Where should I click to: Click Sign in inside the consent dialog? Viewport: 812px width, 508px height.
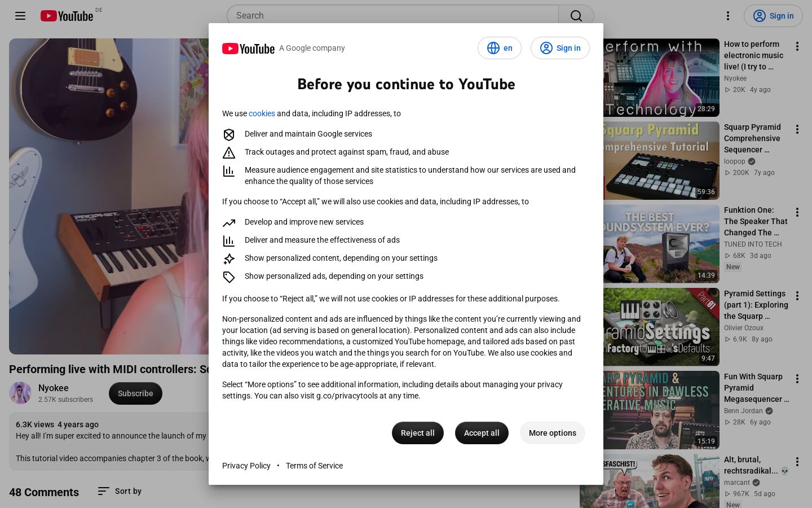tap(560, 48)
